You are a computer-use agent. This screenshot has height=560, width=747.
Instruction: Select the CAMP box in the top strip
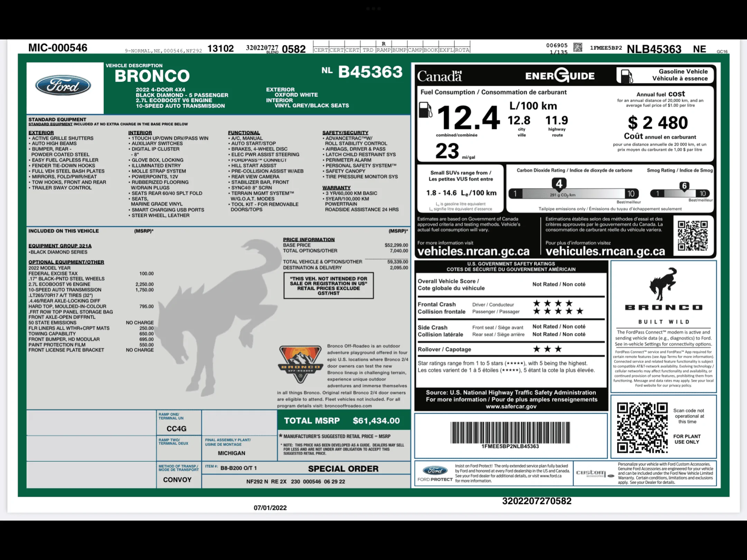[x=415, y=50]
